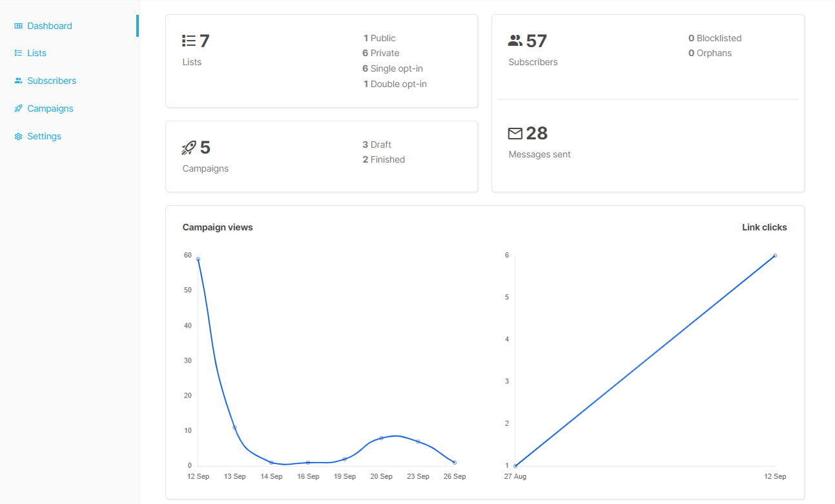Click the "6 Single opt-in" stat
Image resolution: width=835 pixels, height=504 pixels.
tap(393, 68)
